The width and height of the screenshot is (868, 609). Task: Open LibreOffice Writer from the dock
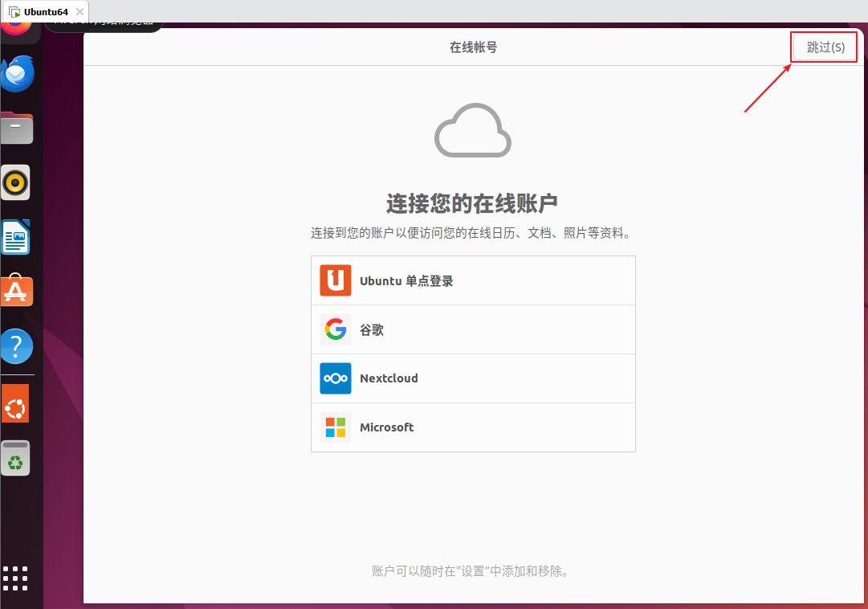[x=15, y=237]
